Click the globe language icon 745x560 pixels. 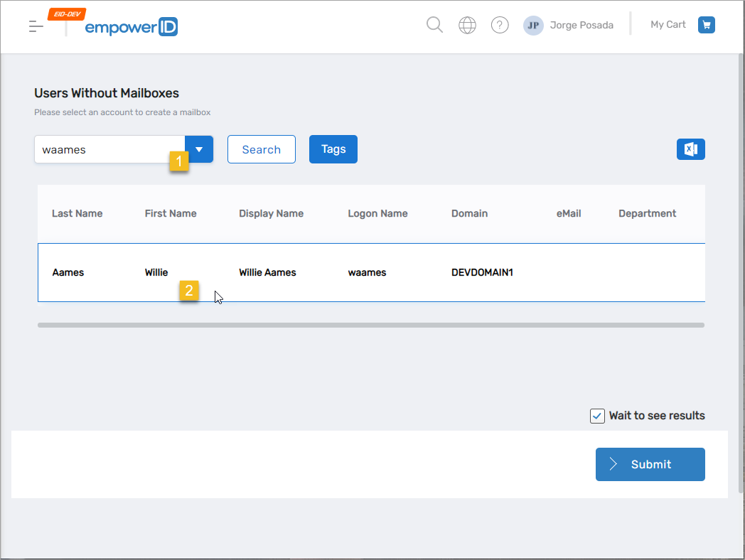tap(467, 26)
